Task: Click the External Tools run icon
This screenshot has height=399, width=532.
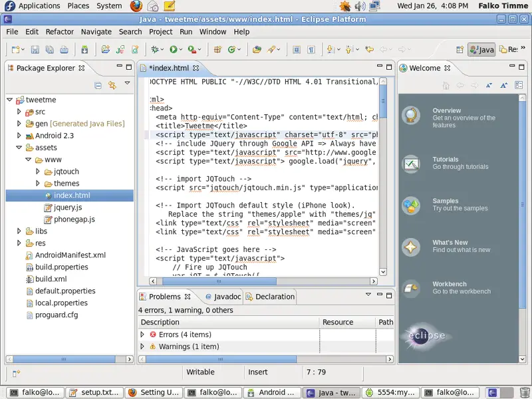Action: pyautogui.click(x=192, y=49)
